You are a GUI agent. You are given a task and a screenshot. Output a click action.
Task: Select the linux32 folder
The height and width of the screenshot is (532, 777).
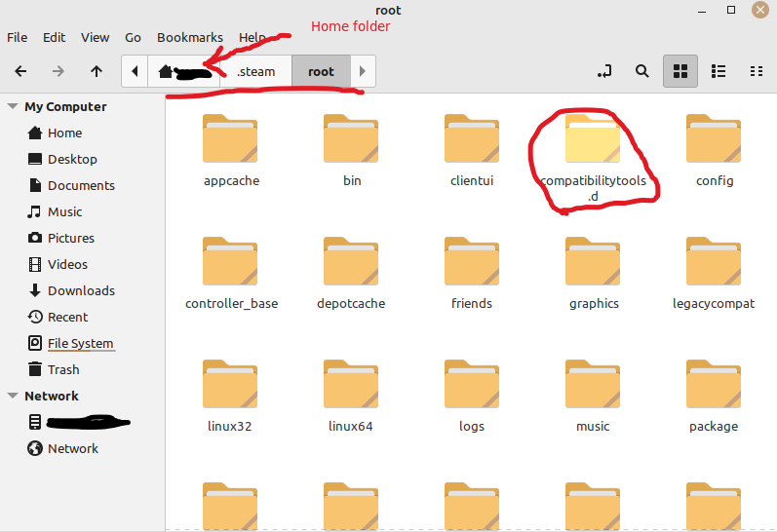[x=230, y=397]
